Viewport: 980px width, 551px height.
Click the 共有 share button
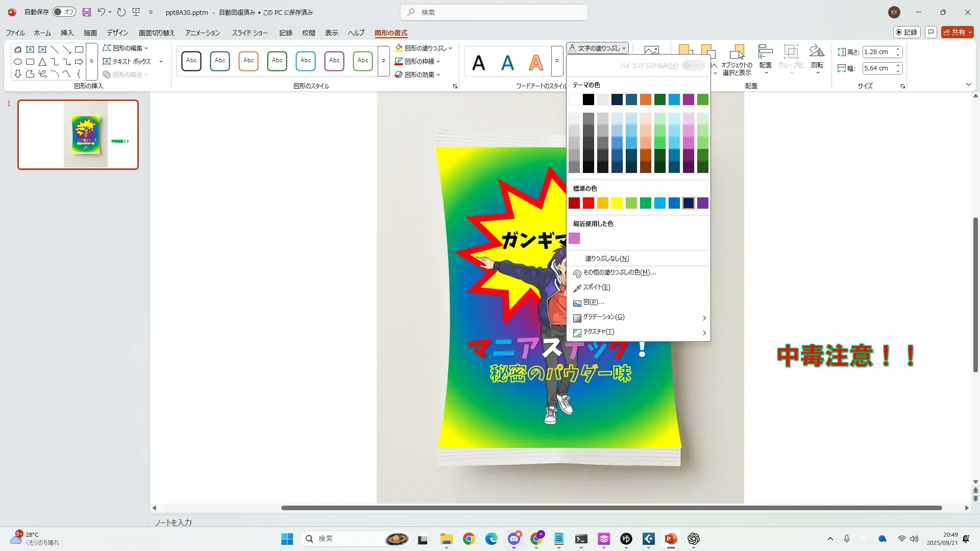click(x=957, y=32)
